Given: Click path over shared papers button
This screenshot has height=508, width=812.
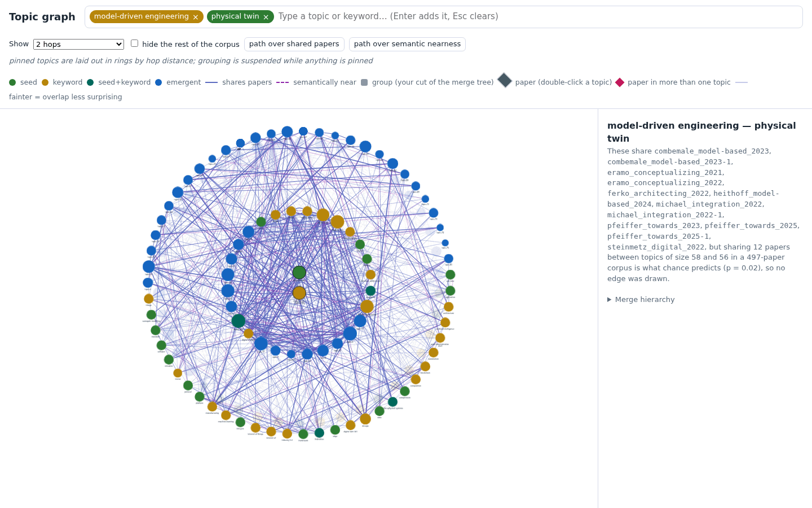Looking at the screenshot, I should (294, 44).
